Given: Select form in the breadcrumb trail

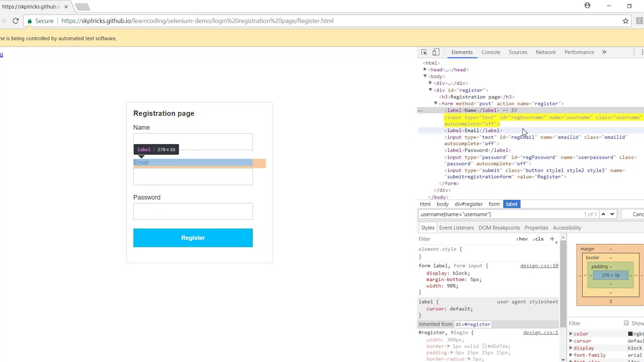Looking at the screenshot, I should [x=494, y=204].
